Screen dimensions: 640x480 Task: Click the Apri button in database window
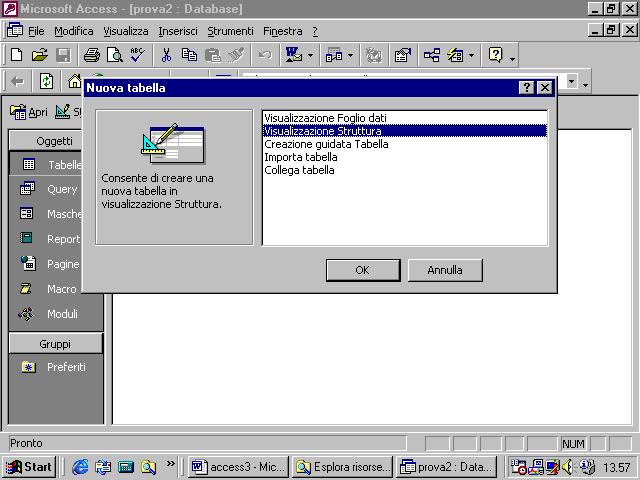click(x=29, y=112)
